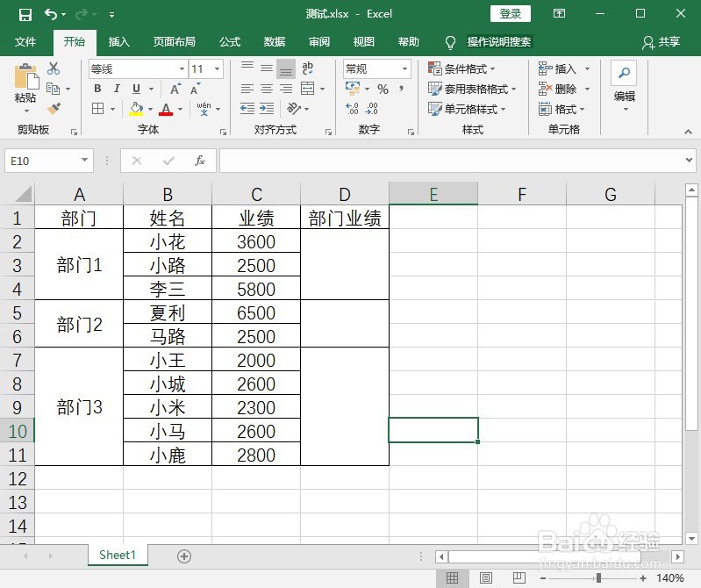Image resolution: width=701 pixels, height=588 pixels.
Task: Activate the Format Painter brush
Action: tap(54, 109)
